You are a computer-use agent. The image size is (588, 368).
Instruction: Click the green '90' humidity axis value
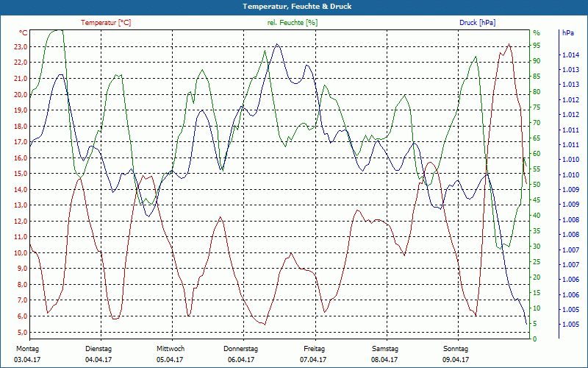click(x=537, y=61)
